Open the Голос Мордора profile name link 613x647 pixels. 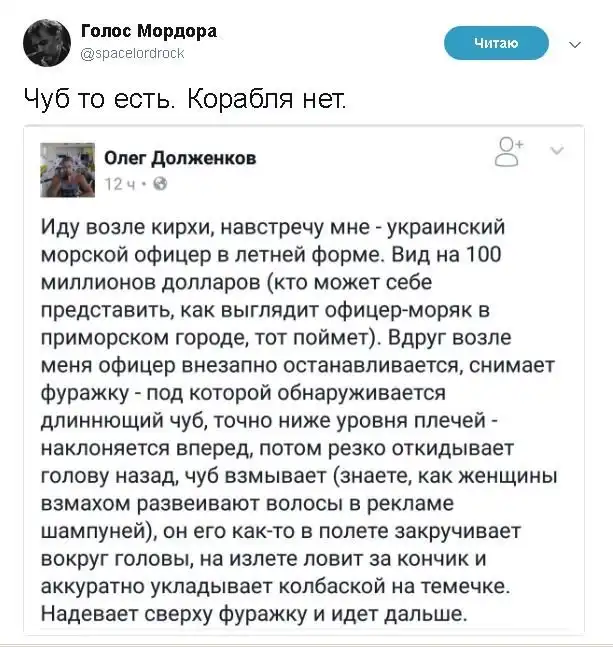coord(148,31)
